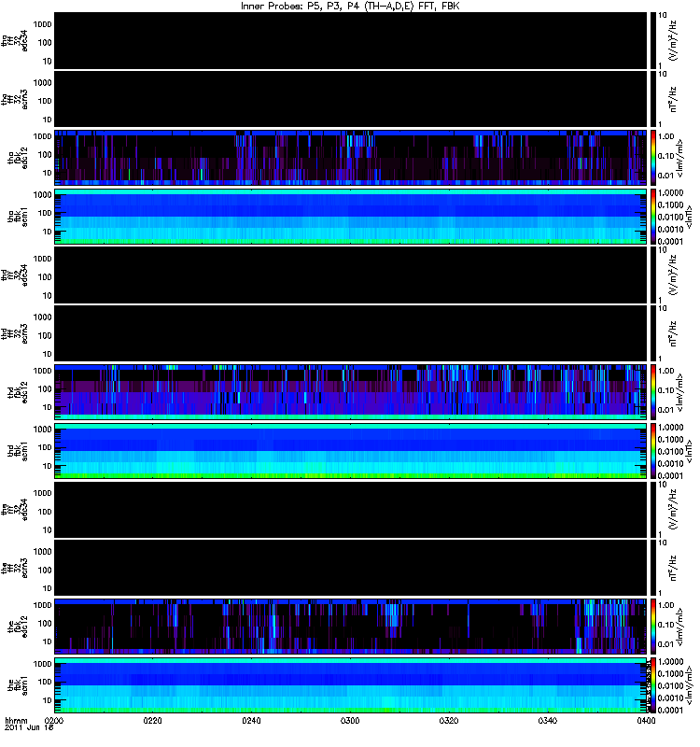The image size is (700, 747).
Task: Click the the fbk scm1 spectrogram panel
Action: click(x=351, y=685)
